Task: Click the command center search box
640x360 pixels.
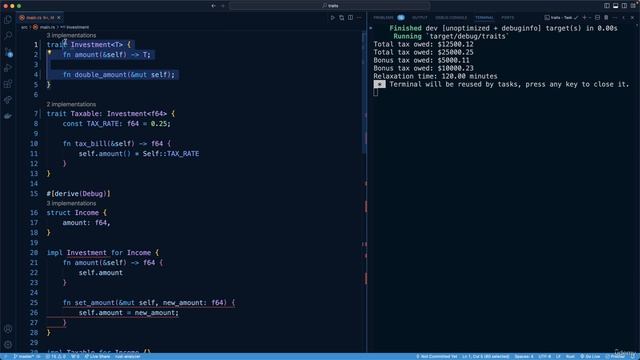Action: point(329,6)
